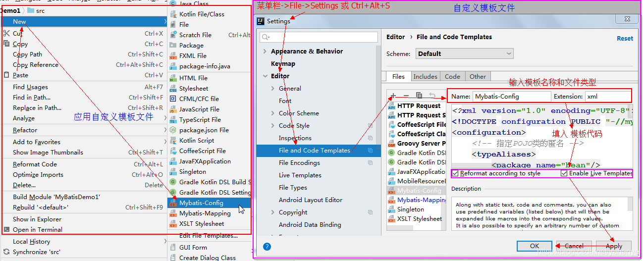
Task: Click the TypeScript File icon in New submenu
Action: [x=173, y=119]
